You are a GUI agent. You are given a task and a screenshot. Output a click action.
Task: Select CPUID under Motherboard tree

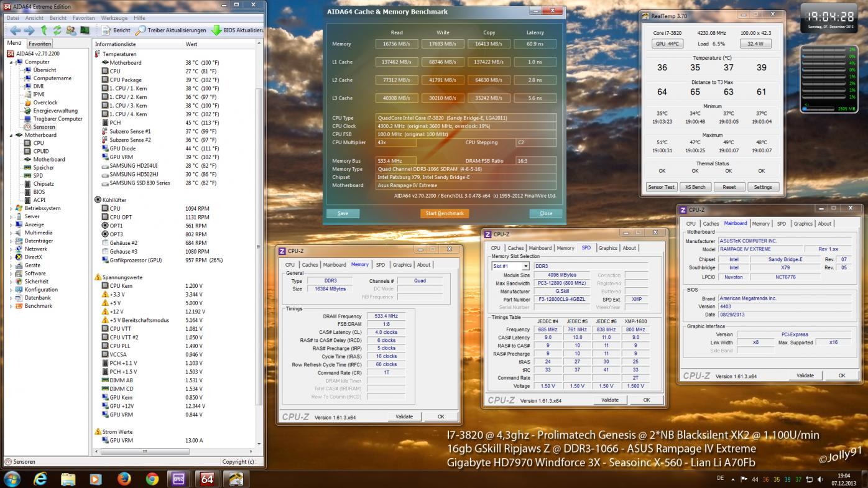[41, 151]
